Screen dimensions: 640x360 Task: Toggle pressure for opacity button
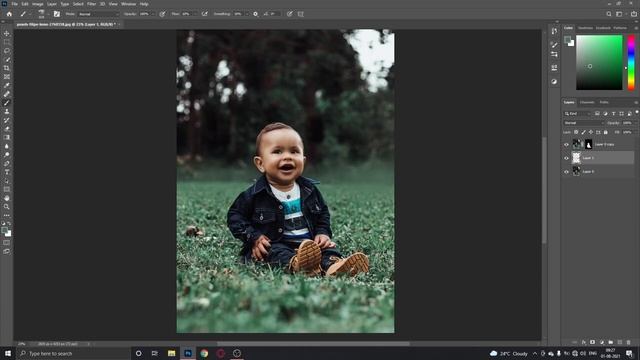point(162,14)
